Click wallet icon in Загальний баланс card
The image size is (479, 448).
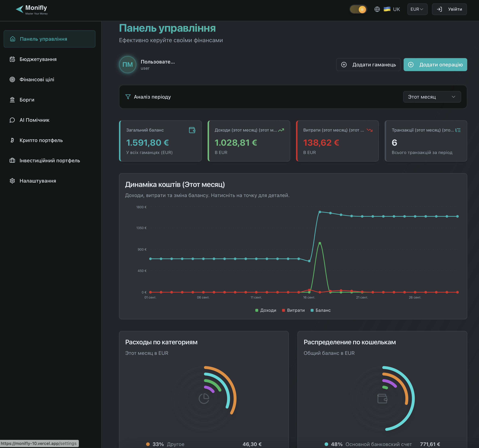[192, 130]
